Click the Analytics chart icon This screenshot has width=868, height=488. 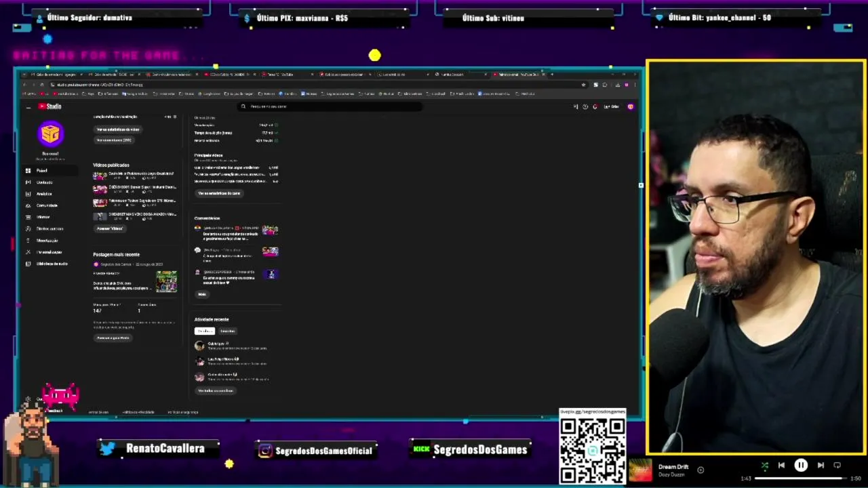(28, 194)
